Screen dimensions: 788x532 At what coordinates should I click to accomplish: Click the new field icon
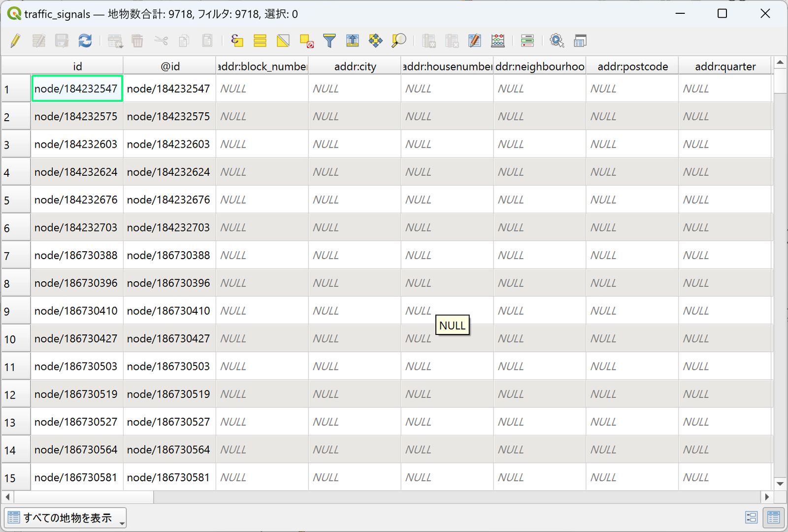coord(428,41)
